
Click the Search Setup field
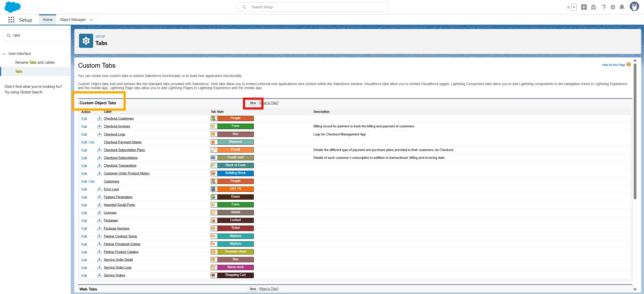312,7
